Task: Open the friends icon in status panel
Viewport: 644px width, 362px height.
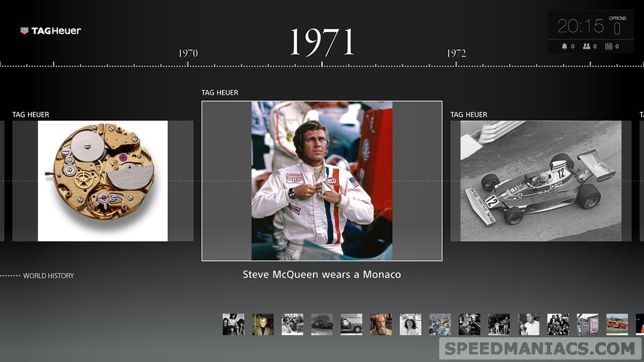Action: [x=587, y=46]
